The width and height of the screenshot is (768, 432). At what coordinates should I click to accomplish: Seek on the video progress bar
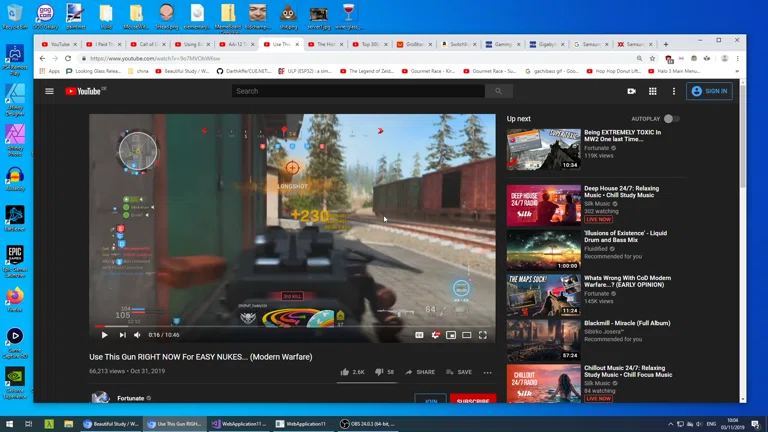tap(292, 326)
